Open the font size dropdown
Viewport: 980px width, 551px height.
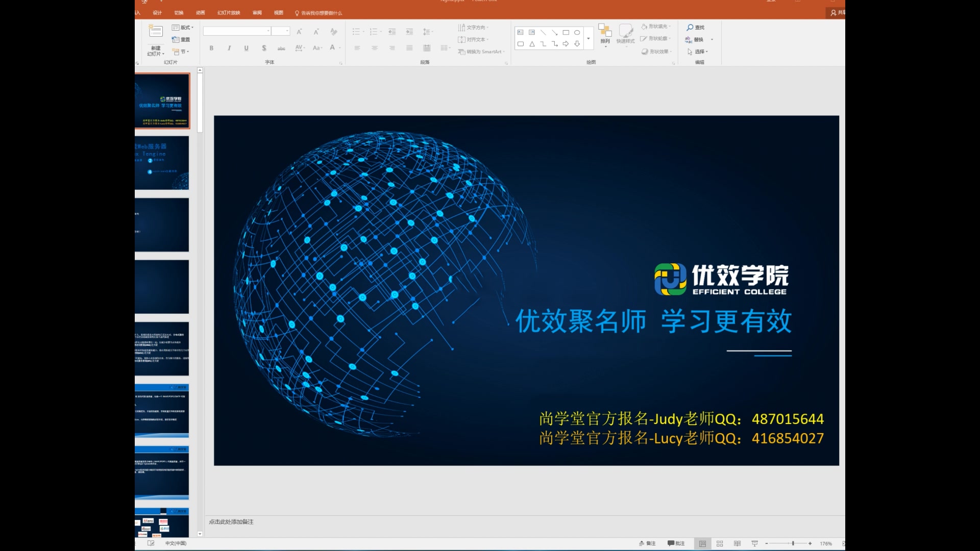pyautogui.click(x=287, y=31)
